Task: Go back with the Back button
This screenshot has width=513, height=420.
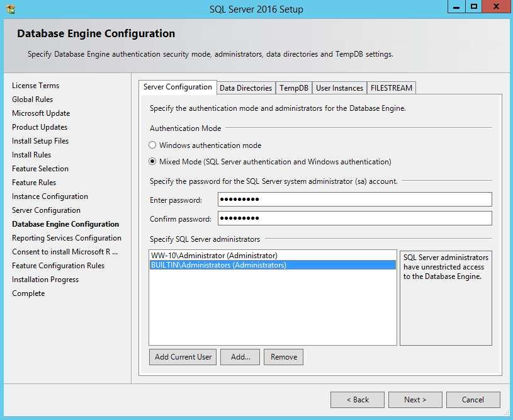Action: point(358,400)
